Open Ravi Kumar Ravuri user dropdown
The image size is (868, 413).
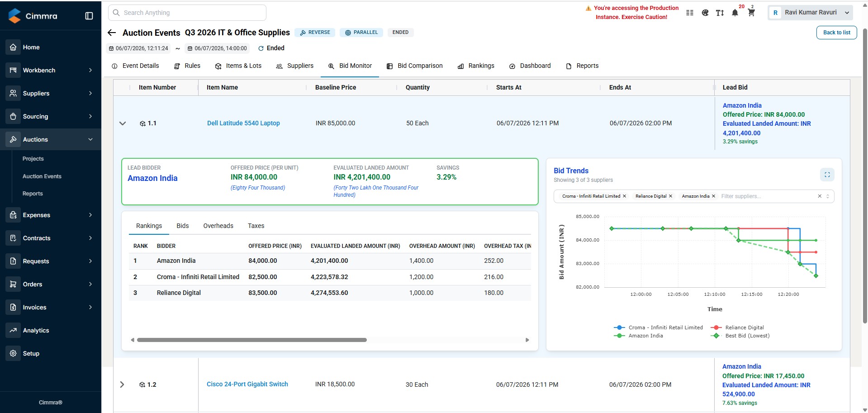[x=810, y=13]
